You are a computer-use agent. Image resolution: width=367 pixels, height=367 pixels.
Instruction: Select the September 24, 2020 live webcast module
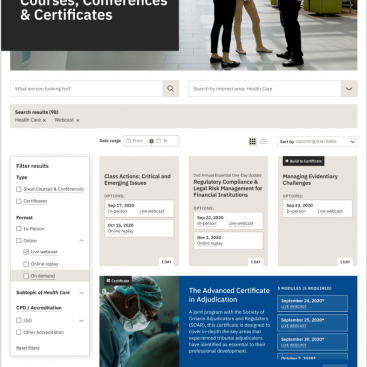312,303
